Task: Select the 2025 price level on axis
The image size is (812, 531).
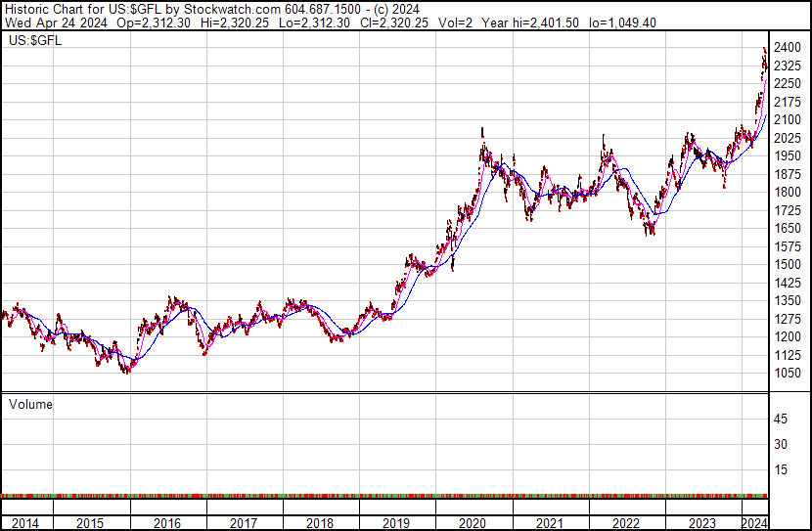Action: pyautogui.click(x=787, y=138)
